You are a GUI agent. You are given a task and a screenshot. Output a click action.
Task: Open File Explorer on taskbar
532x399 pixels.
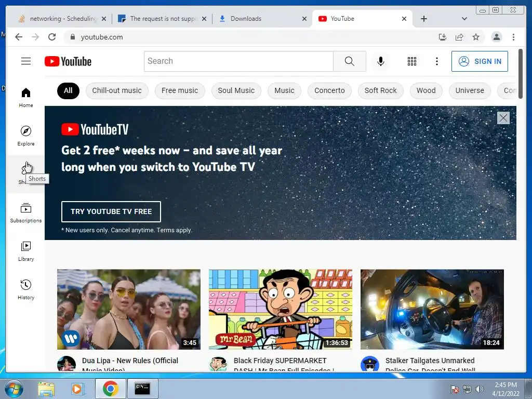click(x=46, y=389)
